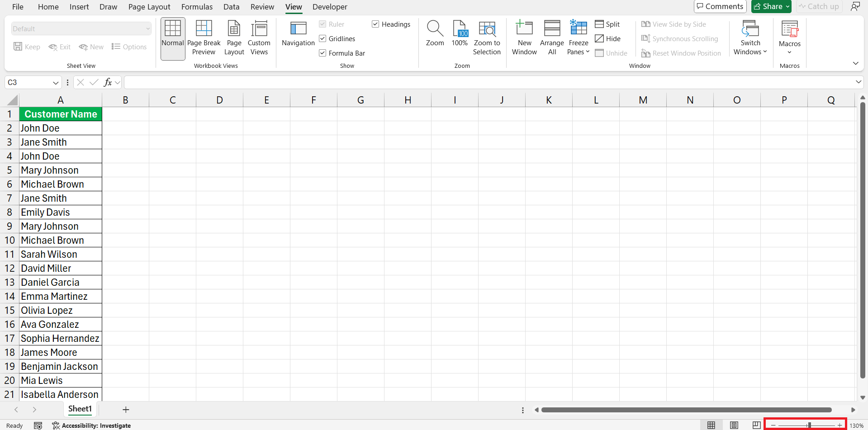Switch to the Home tab
This screenshot has height=430, width=868.
pos(48,7)
